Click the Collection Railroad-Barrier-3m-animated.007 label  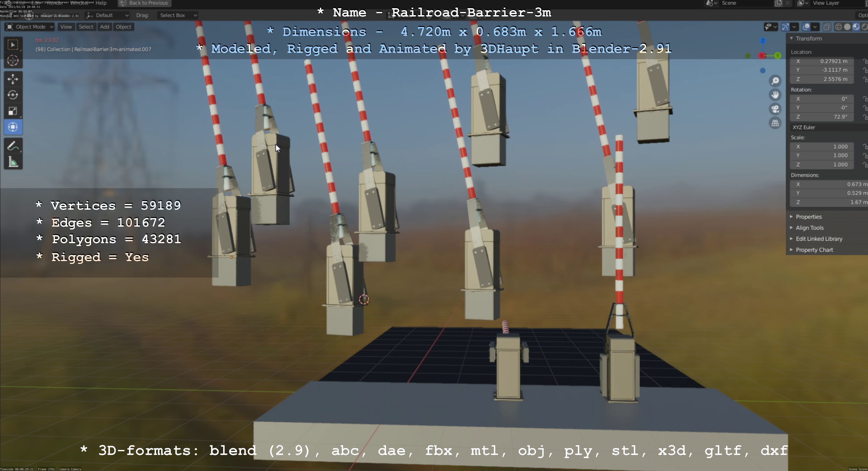point(93,49)
